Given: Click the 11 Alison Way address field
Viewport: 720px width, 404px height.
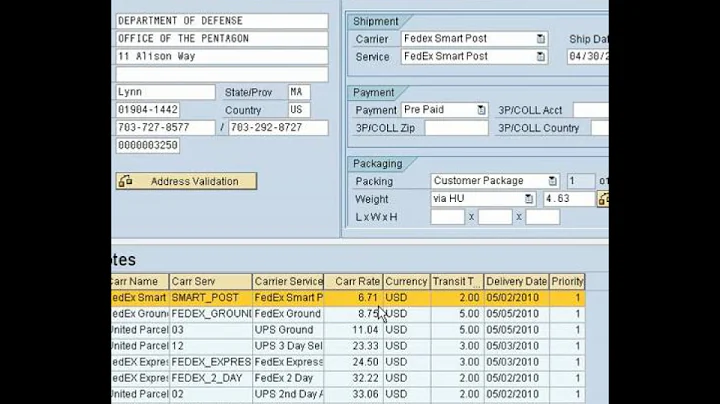Looking at the screenshot, I should tap(222, 56).
